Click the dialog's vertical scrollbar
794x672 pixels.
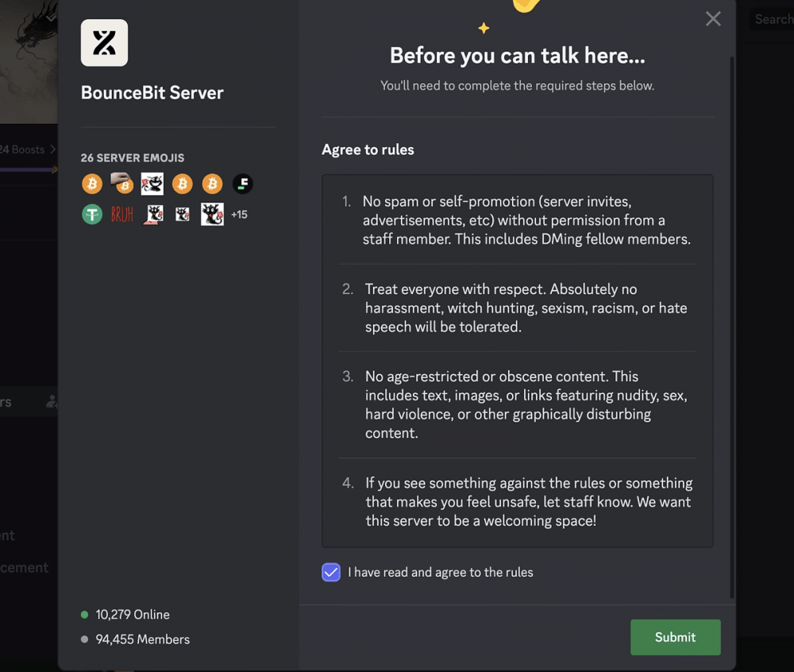(732, 327)
